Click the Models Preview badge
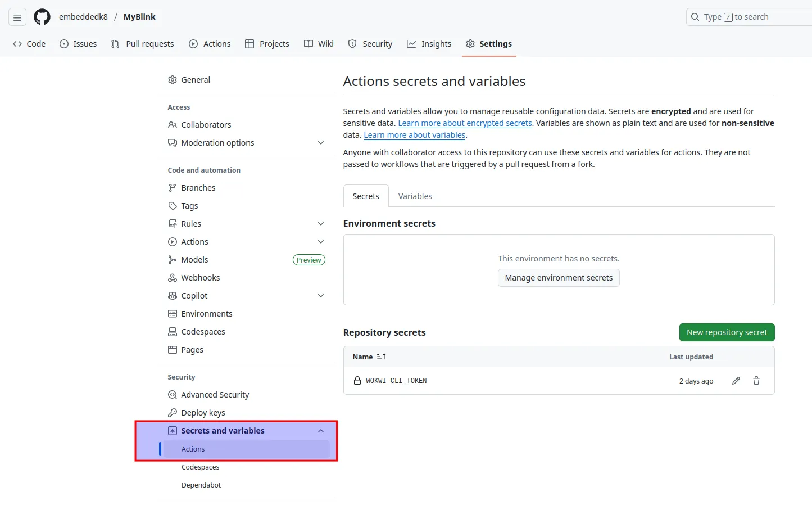The width and height of the screenshot is (812, 505). [309, 259]
